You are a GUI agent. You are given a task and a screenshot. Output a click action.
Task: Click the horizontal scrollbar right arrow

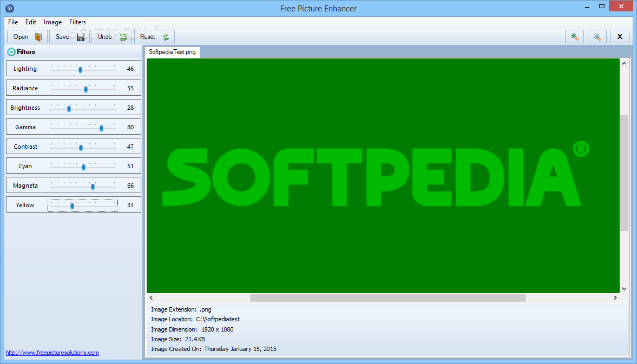coord(615,298)
